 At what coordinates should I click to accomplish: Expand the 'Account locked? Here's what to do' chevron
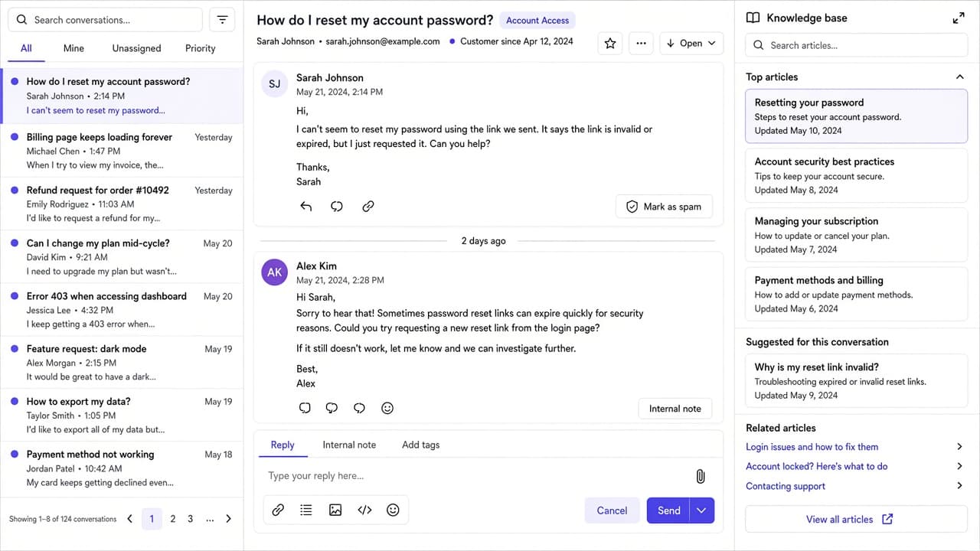coord(959,466)
